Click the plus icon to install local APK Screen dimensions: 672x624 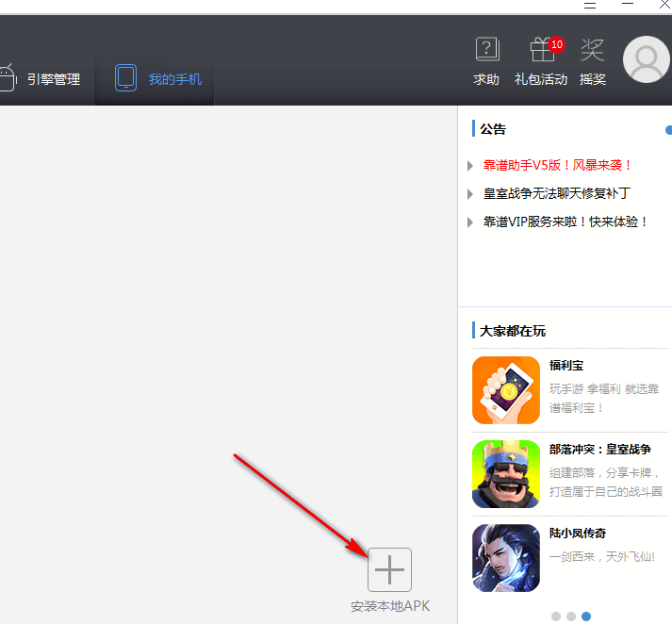pyautogui.click(x=389, y=569)
